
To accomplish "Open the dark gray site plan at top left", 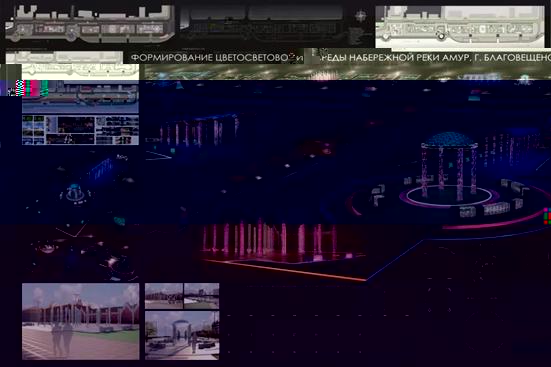I will 90,24.
